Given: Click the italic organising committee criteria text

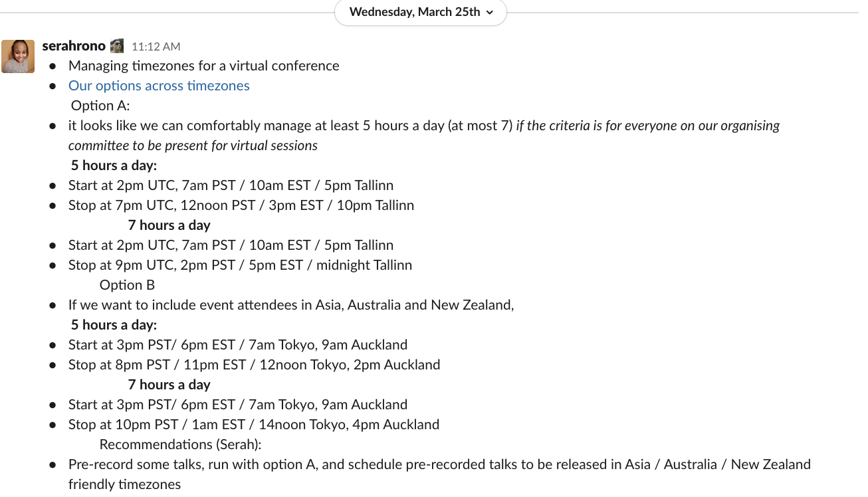Looking at the screenshot, I should point(647,126).
